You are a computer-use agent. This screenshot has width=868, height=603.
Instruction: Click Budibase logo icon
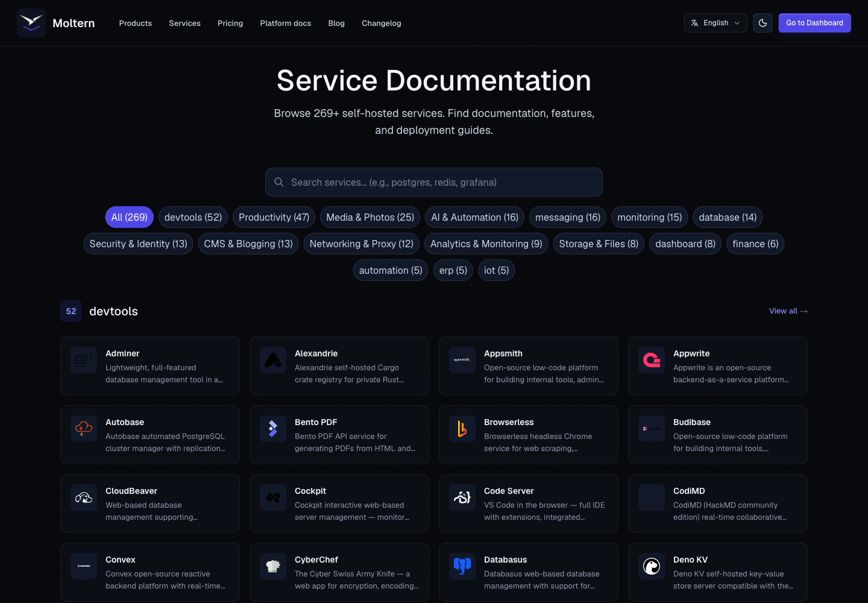tap(652, 429)
